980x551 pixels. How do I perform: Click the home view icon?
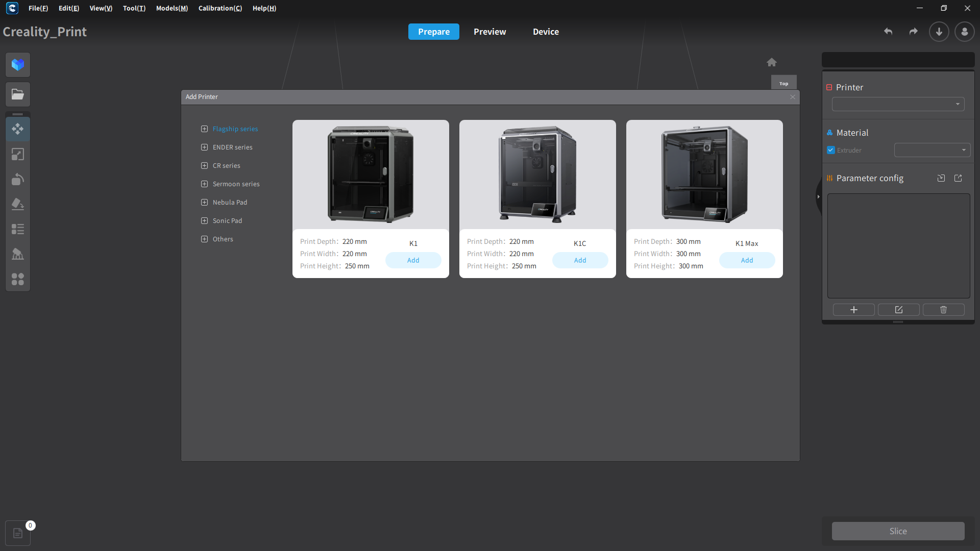click(x=772, y=62)
